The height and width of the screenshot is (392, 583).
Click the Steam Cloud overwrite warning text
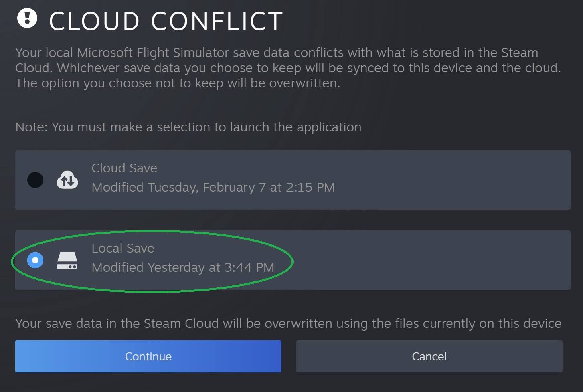[288, 323]
